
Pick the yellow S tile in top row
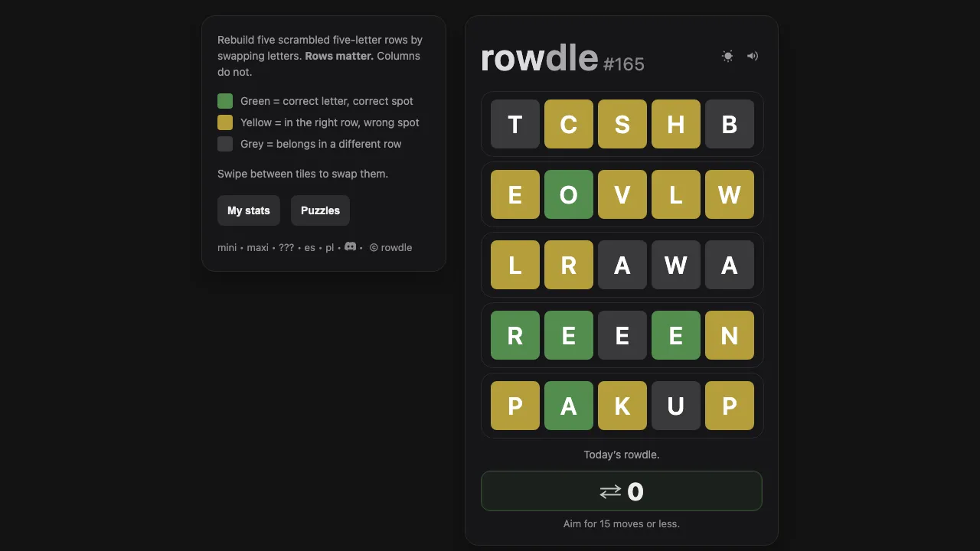pos(622,124)
